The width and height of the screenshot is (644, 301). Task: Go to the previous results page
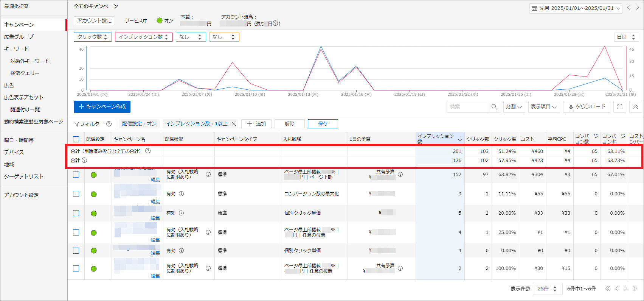pos(617,289)
